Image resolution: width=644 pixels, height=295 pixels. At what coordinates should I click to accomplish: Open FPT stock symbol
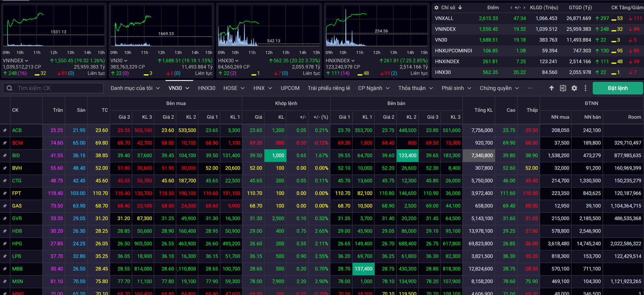pyautogui.click(x=16, y=193)
